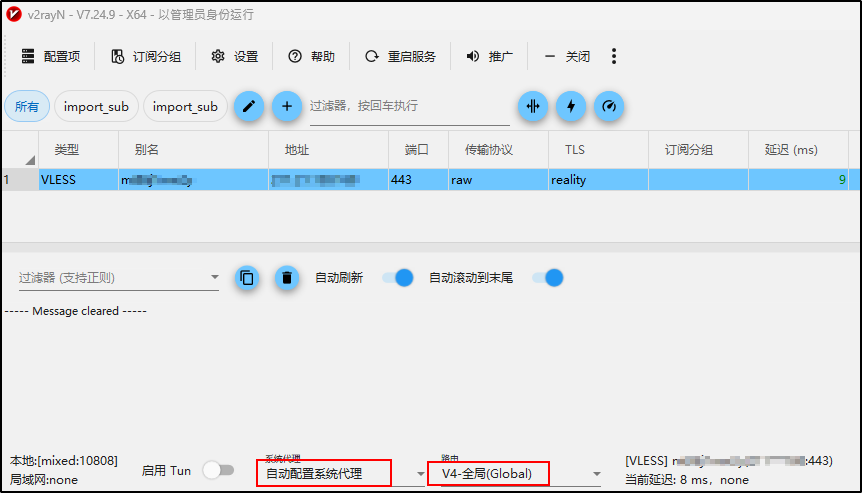Click the plus add subscription button
862x493 pixels.
286,106
